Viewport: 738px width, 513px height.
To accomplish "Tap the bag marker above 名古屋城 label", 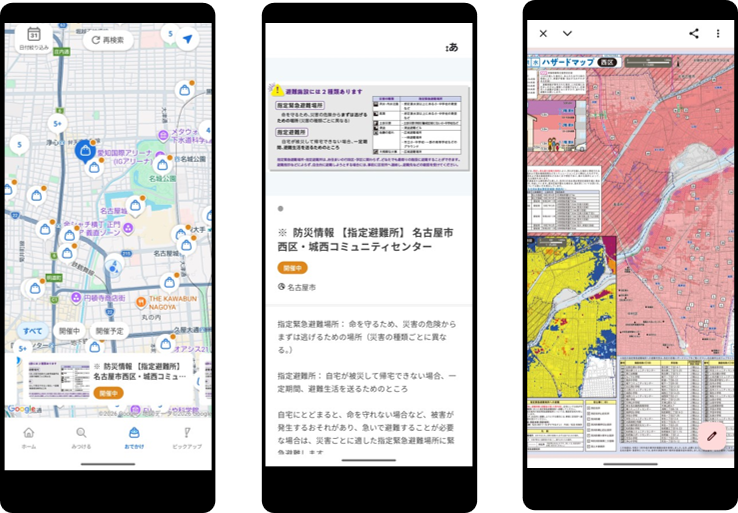I will coord(136,206).
